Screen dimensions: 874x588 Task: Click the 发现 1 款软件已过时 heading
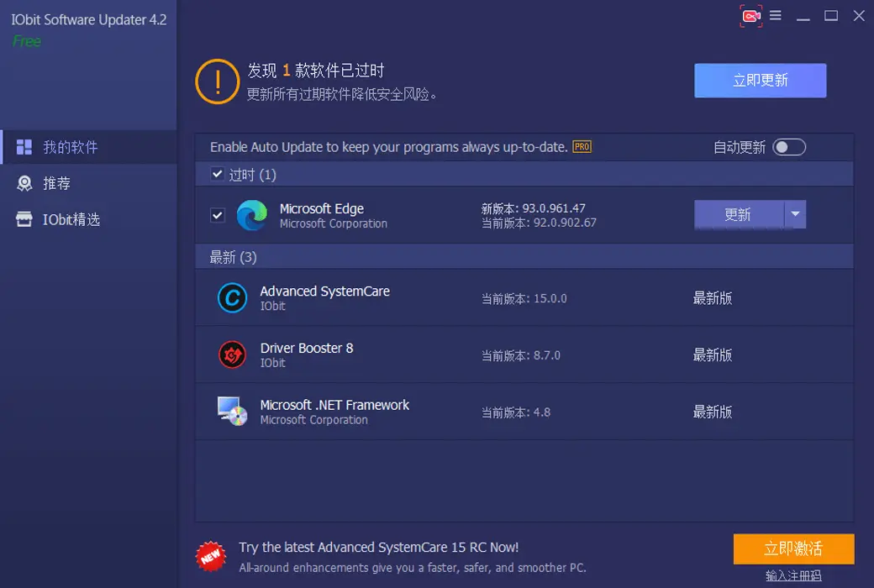315,71
